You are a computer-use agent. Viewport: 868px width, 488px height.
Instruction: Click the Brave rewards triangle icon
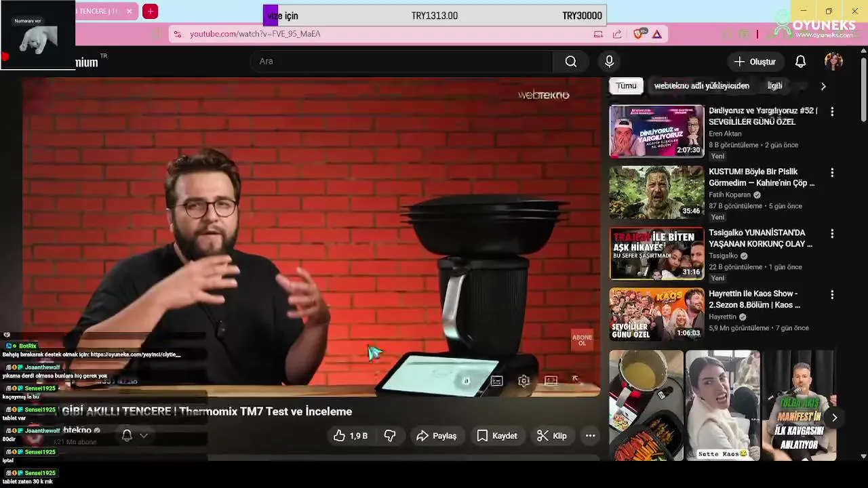click(x=656, y=34)
